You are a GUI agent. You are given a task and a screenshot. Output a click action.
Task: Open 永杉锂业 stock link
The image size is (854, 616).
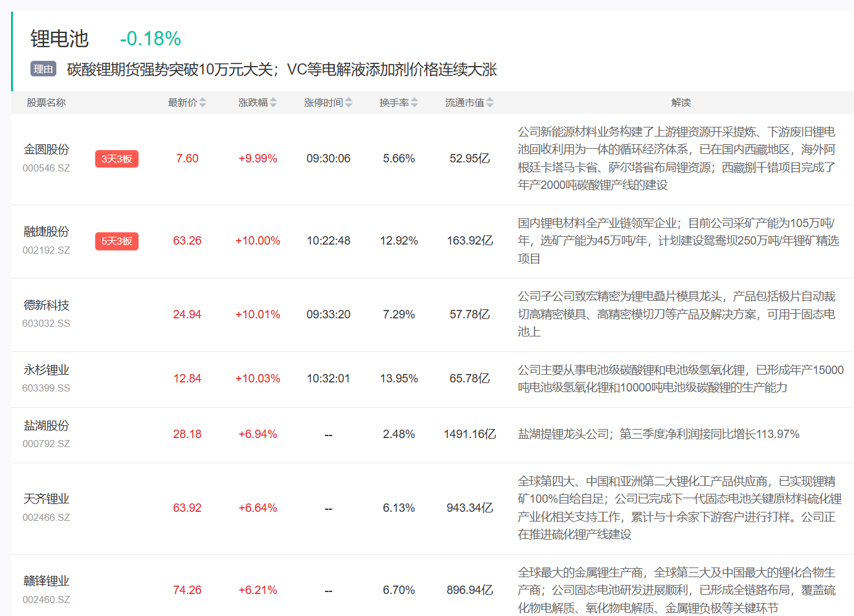pyautogui.click(x=46, y=370)
